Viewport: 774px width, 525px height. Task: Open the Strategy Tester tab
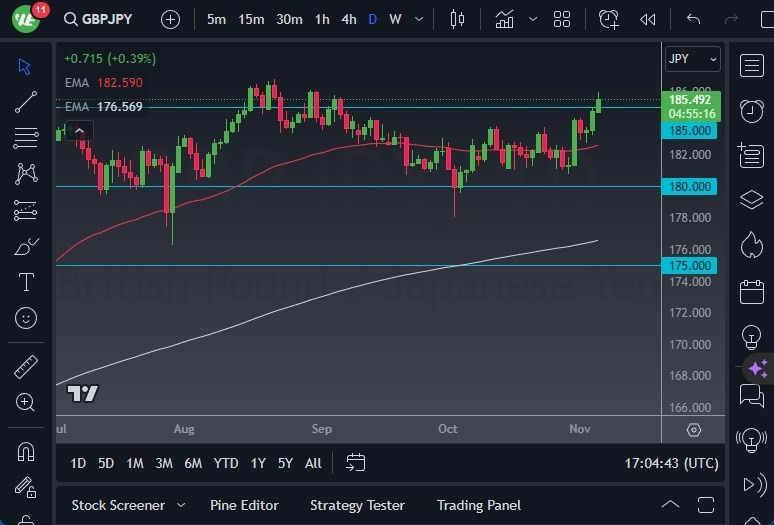coord(357,505)
